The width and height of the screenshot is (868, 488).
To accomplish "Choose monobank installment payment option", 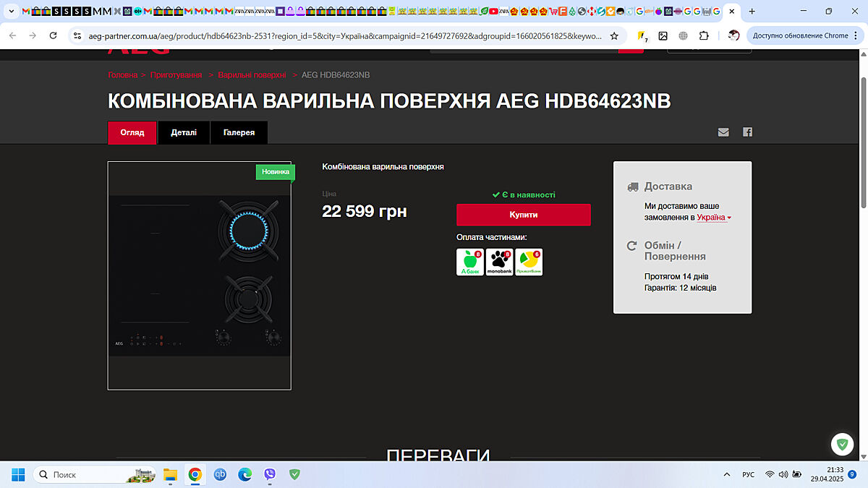I will click(499, 262).
